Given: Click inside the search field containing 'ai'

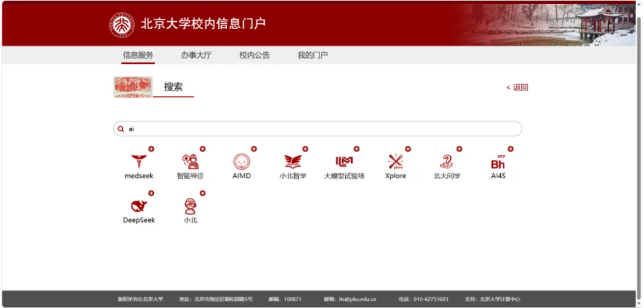Looking at the screenshot, I should (x=317, y=129).
